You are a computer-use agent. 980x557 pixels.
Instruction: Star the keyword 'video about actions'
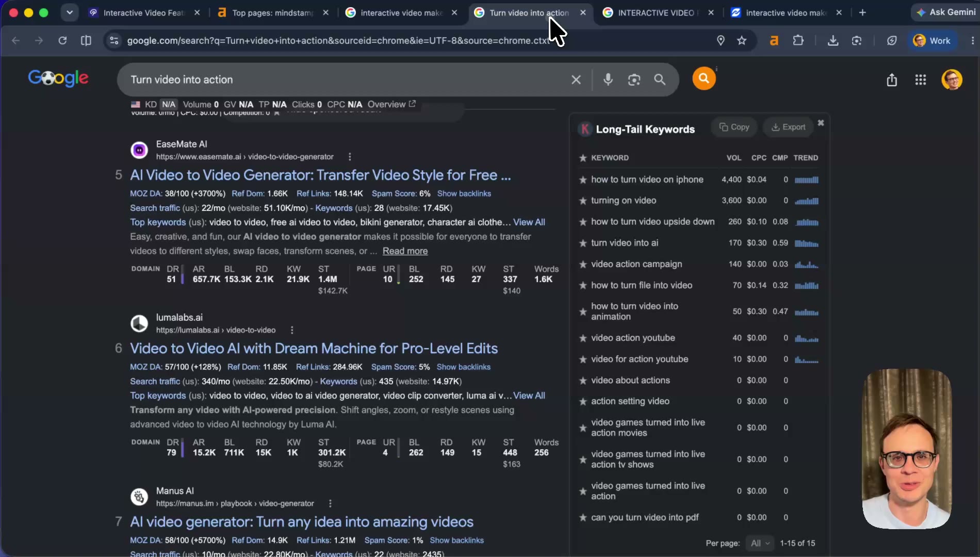click(x=583, y=381)
